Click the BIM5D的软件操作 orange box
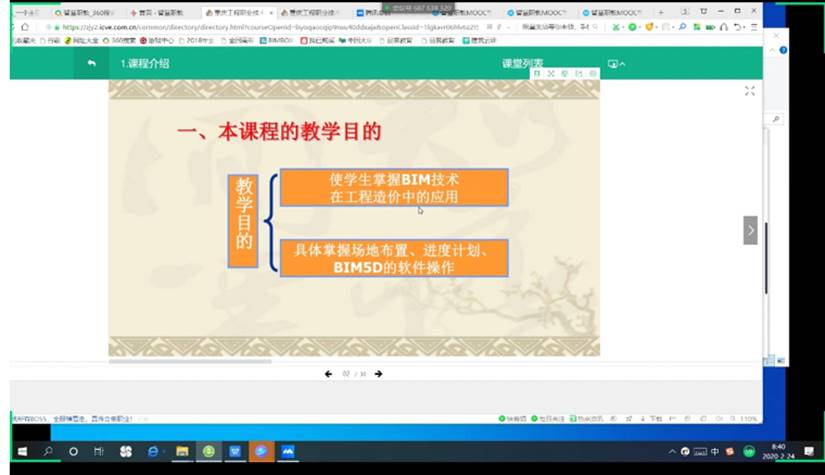Image resolution: width=825 pixels, height=475 pixels. point(394,258)
